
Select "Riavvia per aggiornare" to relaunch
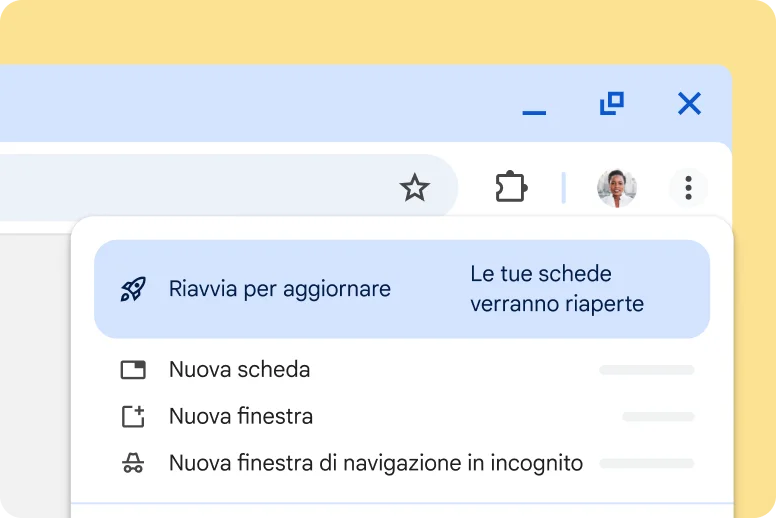280,290
